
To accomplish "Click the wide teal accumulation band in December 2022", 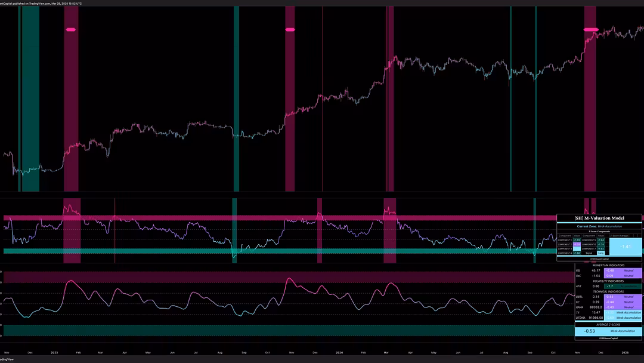I will (x=31, y=99).
